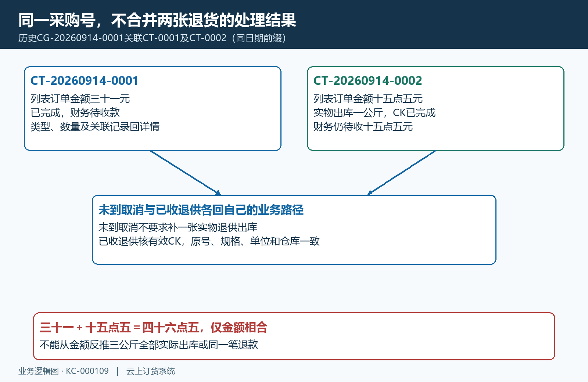Click the heading CT-20260914-0002

tap(367, 81)
